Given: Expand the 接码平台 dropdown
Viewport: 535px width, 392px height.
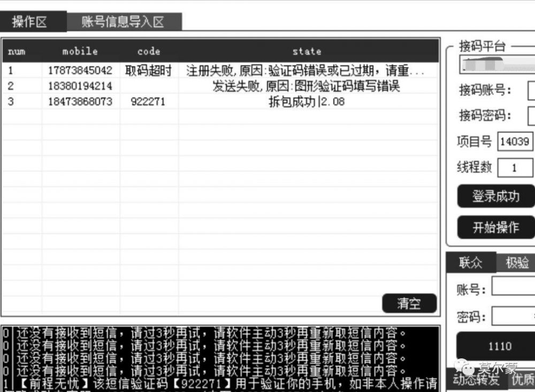Looking at the screenshot, I should [496, 65].
